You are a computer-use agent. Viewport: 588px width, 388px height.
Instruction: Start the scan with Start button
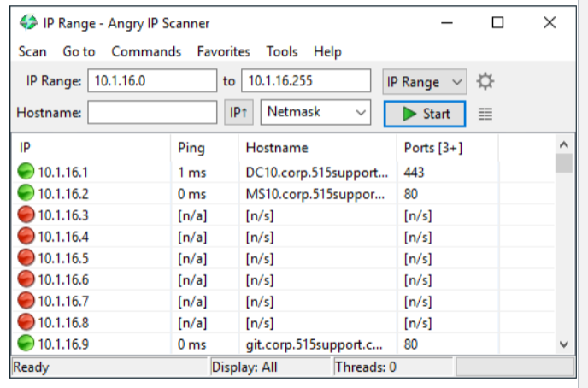425,114
